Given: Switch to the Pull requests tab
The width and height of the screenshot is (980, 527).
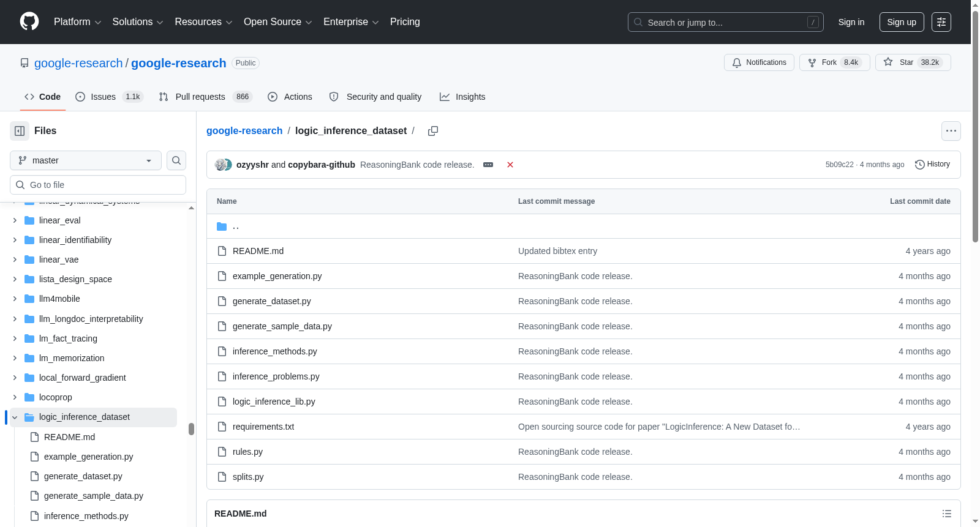Looking at the screenshot, I should point(206,97).
